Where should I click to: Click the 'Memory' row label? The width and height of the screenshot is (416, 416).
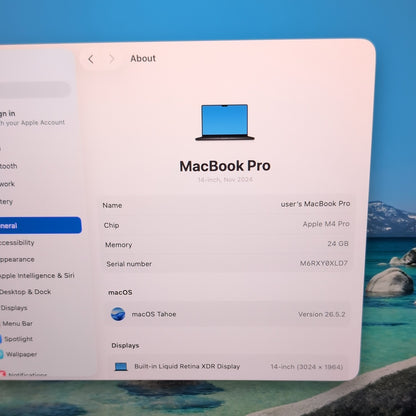(x=119, y=245)
